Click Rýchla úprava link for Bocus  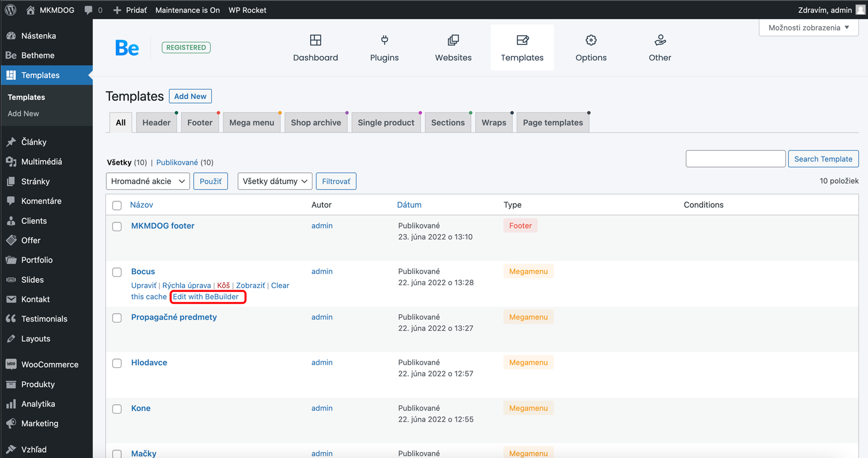click(x=186, y=286)
